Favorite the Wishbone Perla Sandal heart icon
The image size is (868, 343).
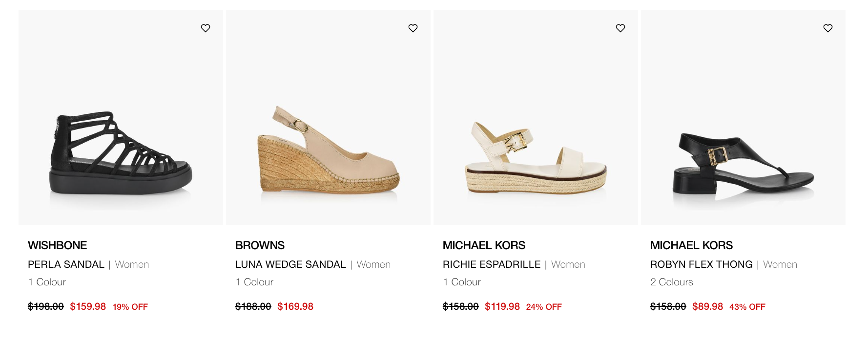[206, 28]
